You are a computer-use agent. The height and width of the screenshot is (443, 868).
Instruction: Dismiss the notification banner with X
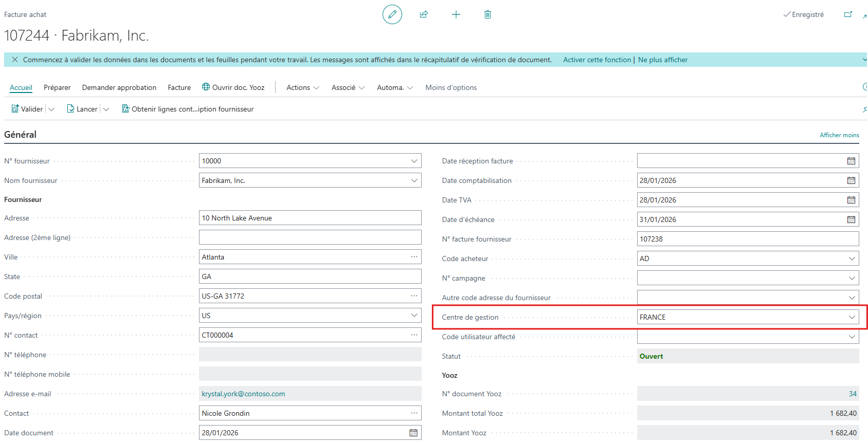pos(15,60)
